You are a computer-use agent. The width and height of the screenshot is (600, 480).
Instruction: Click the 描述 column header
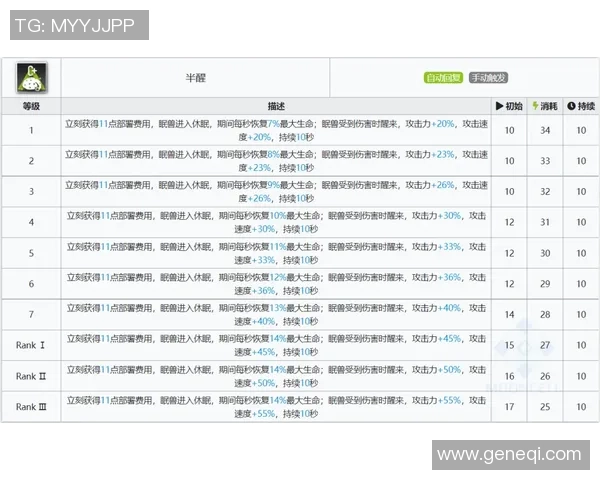276,106
